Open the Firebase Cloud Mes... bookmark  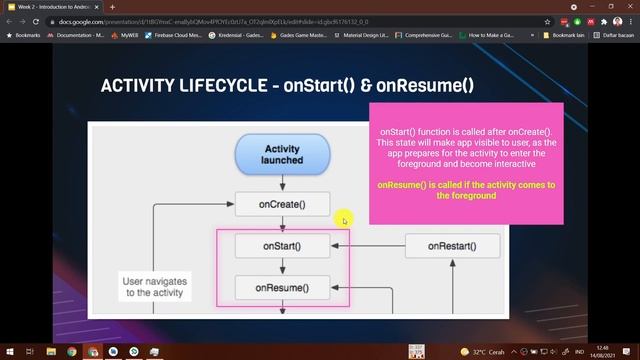(173, 36)
